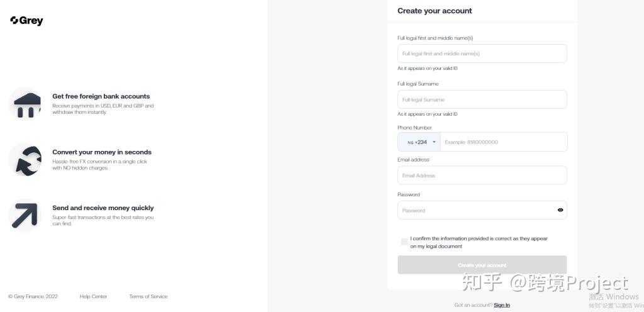644x312 pixels.
Task: Click the Password input field
Action: [x=475, y=210]
